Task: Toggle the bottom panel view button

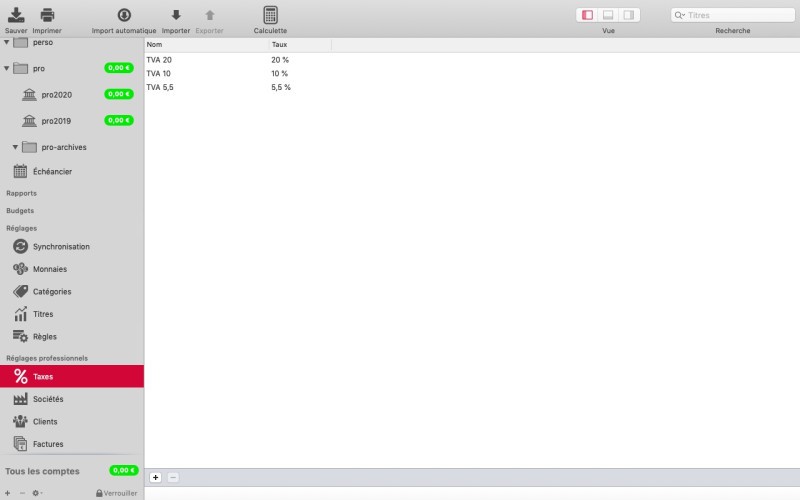Action: tap(608, 15)
